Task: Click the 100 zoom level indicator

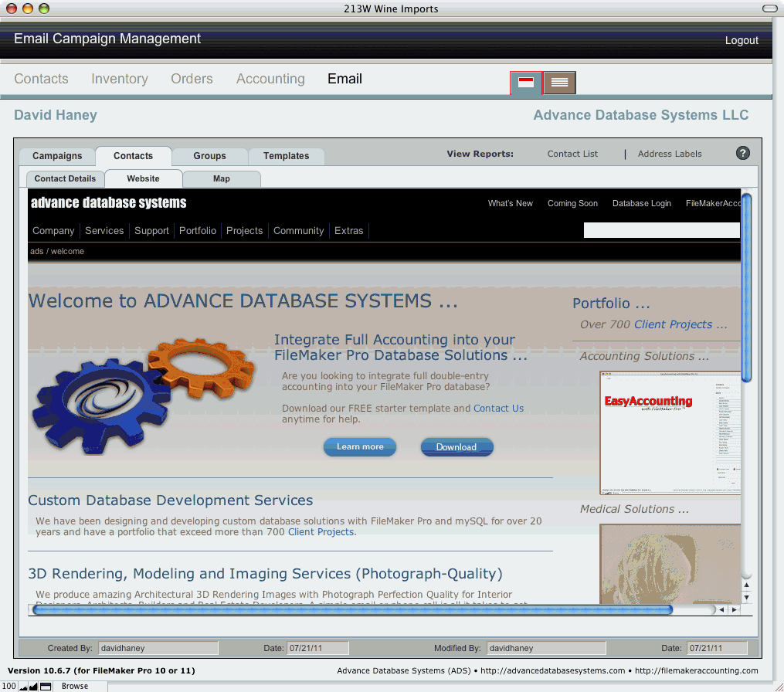Action: tap(9, 686)
